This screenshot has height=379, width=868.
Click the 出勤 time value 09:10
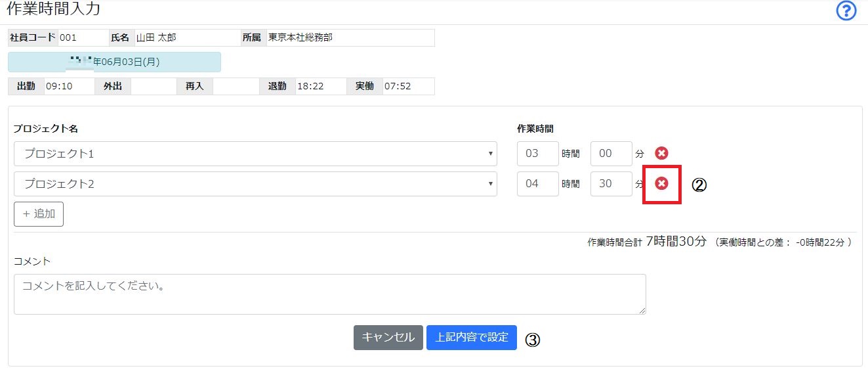tap(70, 86)
